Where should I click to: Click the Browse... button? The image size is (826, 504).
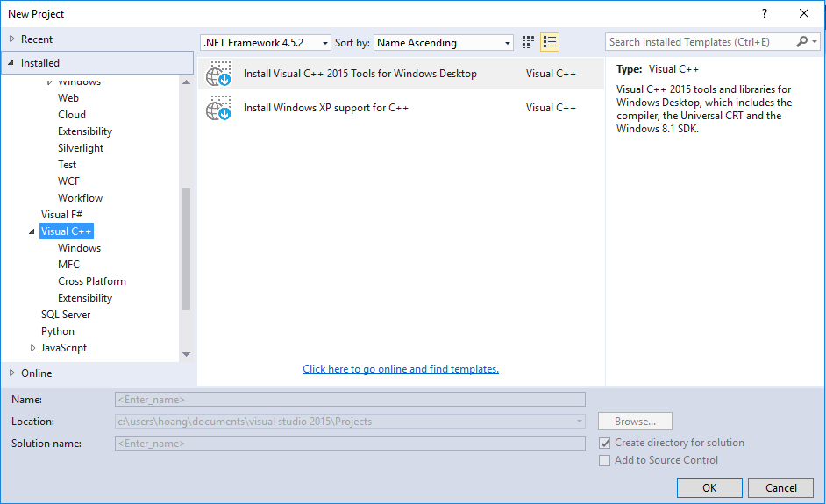(635, 422)
